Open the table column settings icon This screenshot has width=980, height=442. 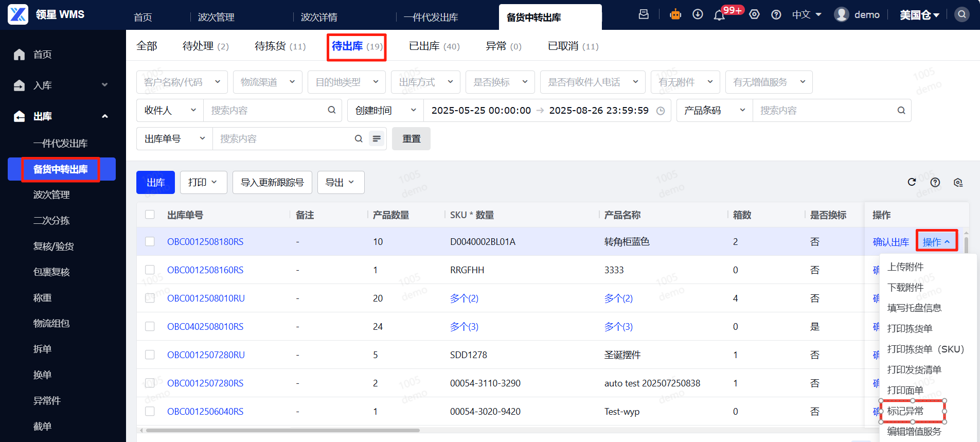958,182
